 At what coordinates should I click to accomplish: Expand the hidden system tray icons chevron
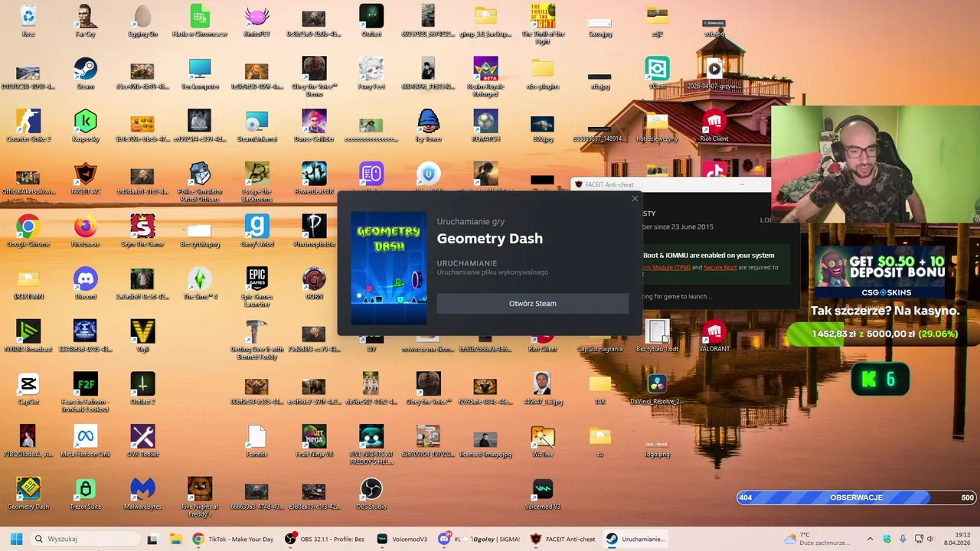click(870, 539)
